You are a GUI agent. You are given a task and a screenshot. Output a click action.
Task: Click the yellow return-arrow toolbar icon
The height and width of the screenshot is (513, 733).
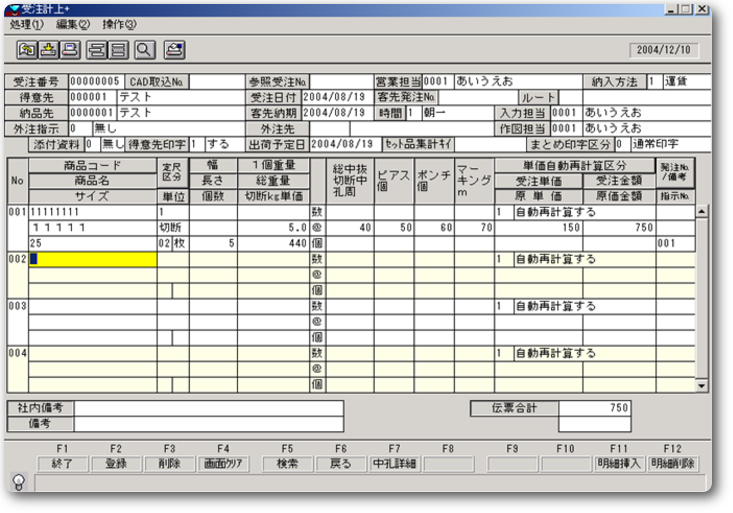pyautogui.click(x=27, y=50)
